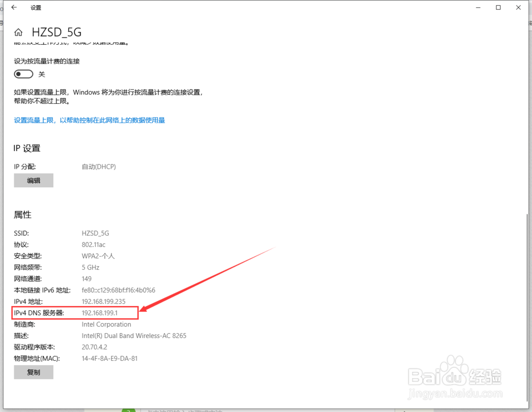
Task: Maximize the Settings window
Action: 498,7
